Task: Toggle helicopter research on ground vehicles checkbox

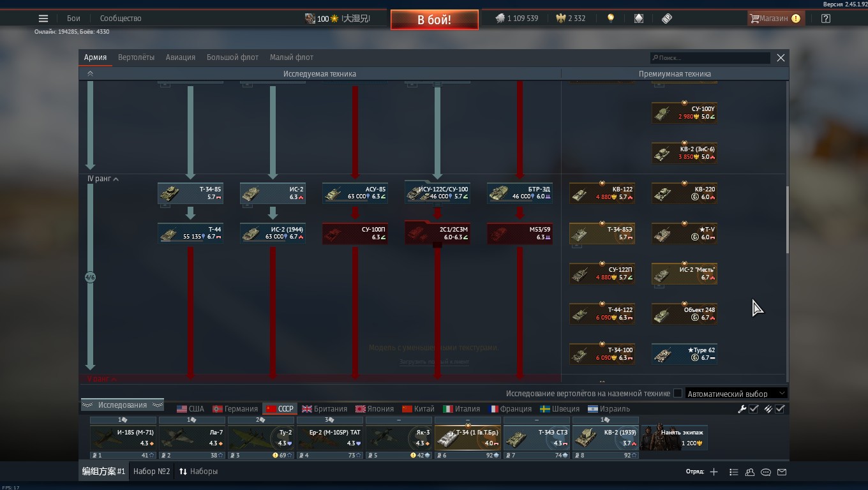Action: [678, 394]
